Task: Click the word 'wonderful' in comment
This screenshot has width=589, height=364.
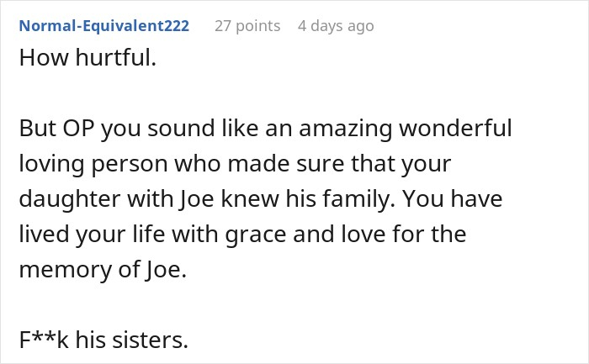Action: (455, 128)
